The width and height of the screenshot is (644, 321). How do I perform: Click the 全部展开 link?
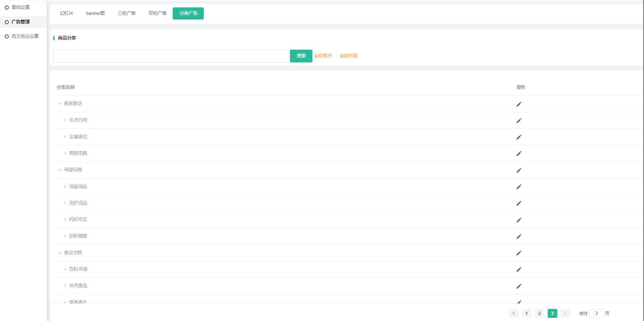coord(323,56)
